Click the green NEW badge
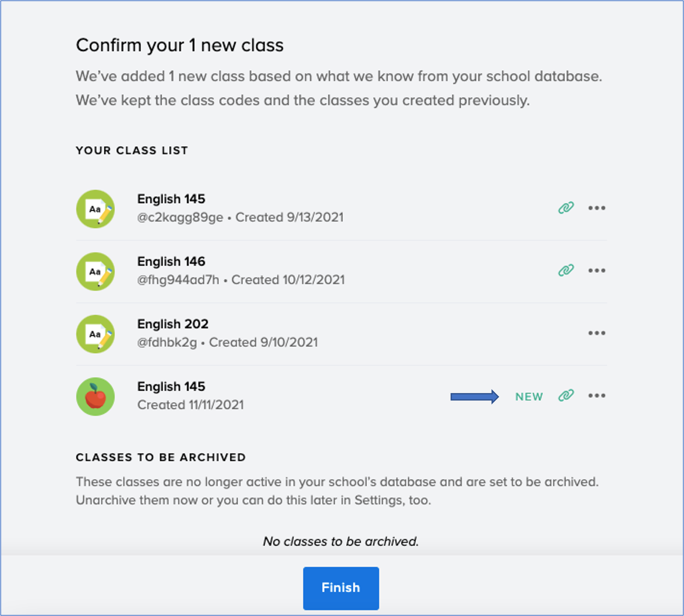The height and width of the screenshot is (616, 684). [x=529, y=397]
